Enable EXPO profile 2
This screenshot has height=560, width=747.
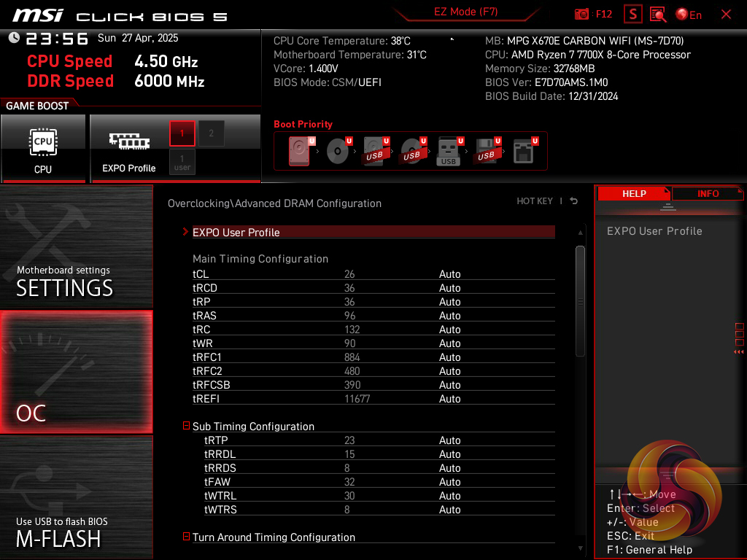coord(212,133)
